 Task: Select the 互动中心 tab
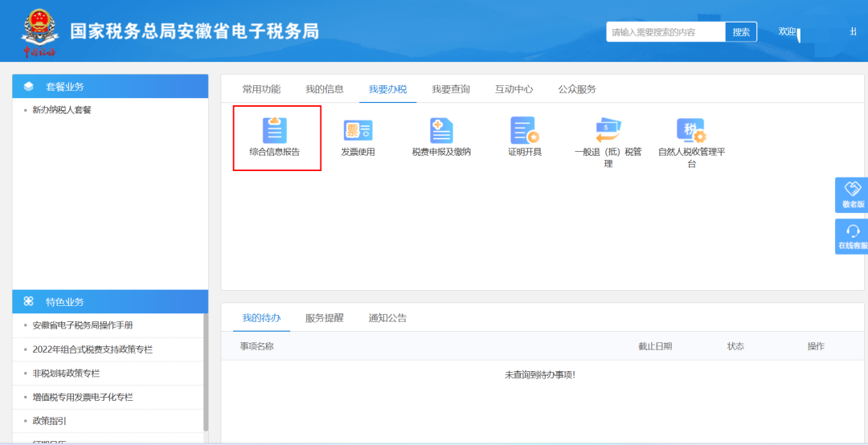pyautogui.click(x=514, y=89)
